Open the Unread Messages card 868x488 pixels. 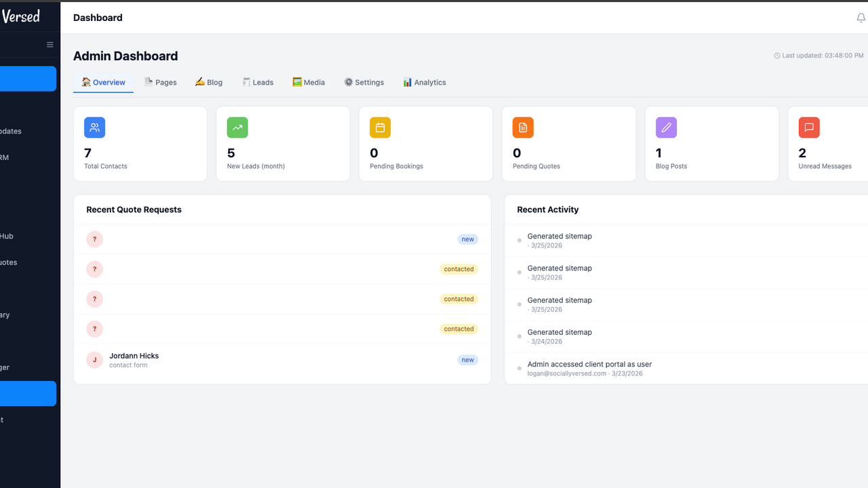pyautogui.click(x=828, y=144)
